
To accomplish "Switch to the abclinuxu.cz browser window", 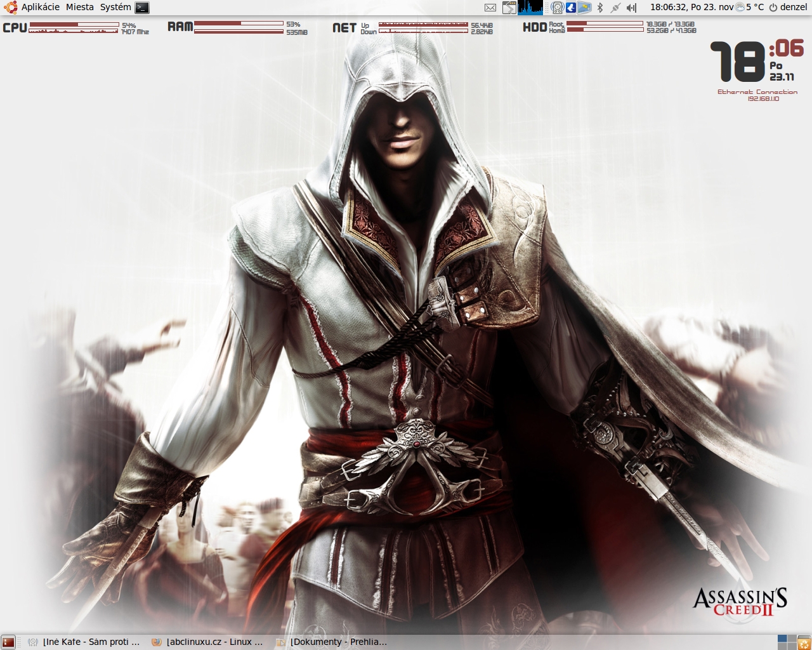I will point(208,642).
